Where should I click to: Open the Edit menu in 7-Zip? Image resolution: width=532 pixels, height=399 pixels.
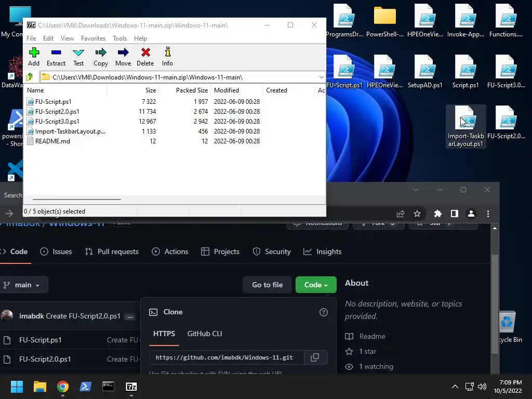[48, 38]
